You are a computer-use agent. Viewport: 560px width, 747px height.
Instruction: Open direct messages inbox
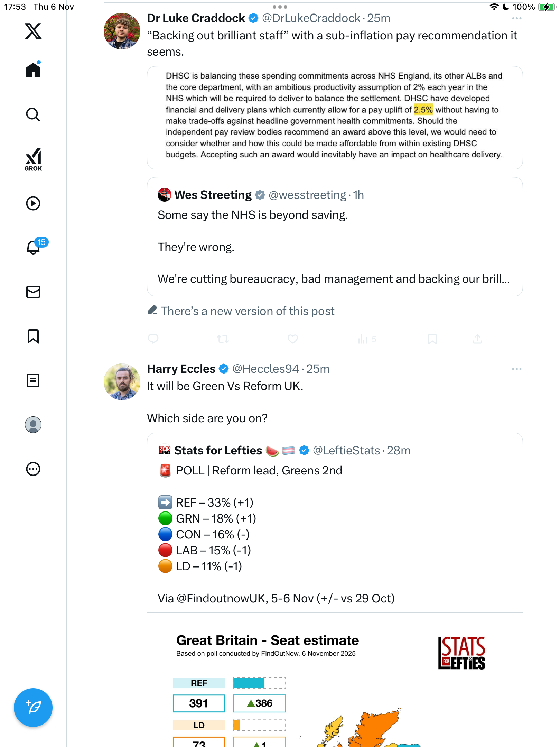33,292
